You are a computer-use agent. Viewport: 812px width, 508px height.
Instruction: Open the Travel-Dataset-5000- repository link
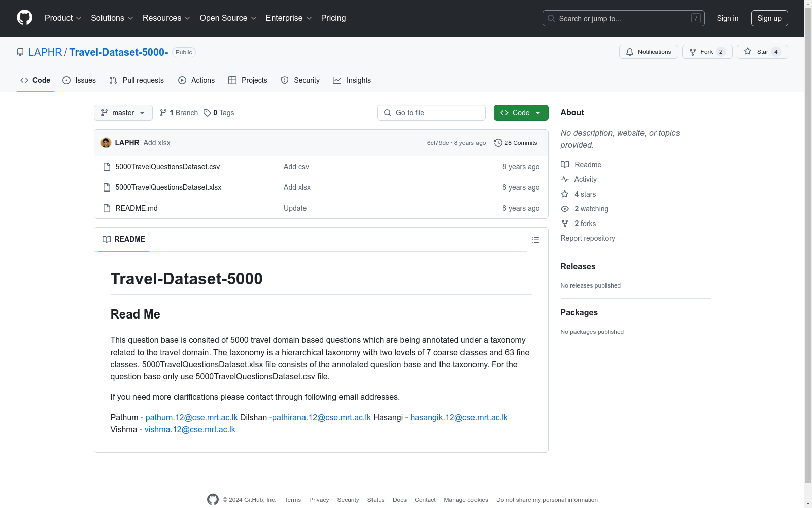(x=119, y=52)
